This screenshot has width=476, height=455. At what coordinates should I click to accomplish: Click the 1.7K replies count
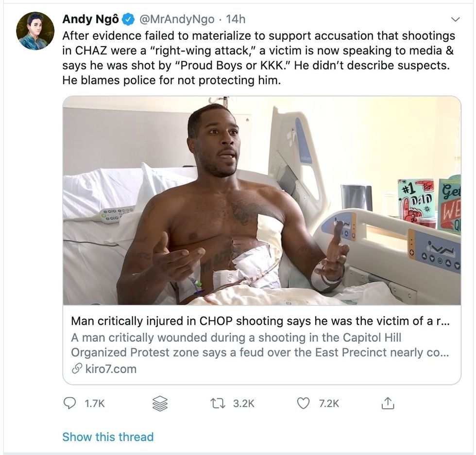(94, 403)
